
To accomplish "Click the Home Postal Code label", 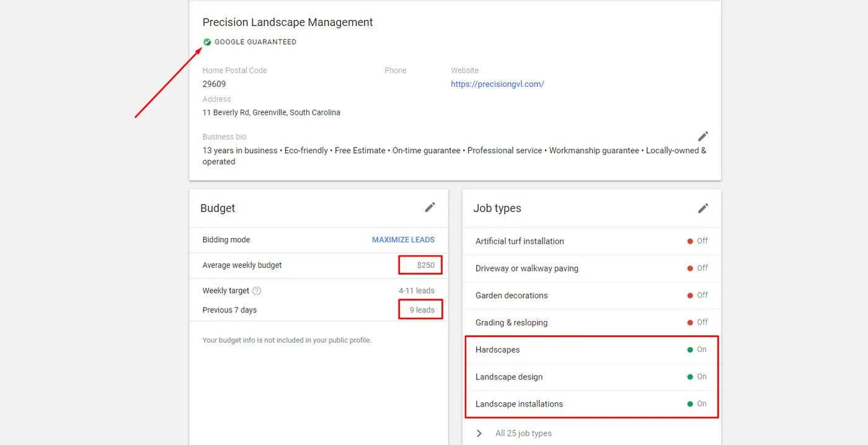I will (x=235, y=71).
